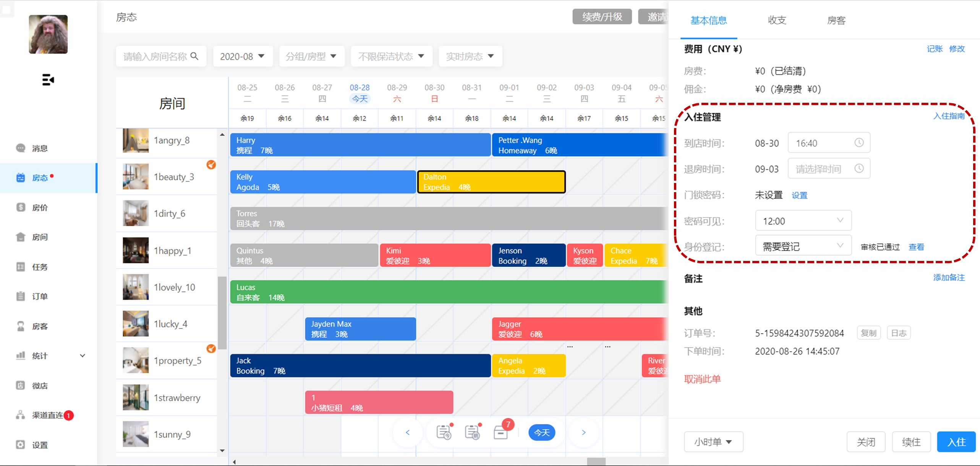Screen dimensions: 980x466
Task: Expand the 统计 sidebar submenu
Action: (82, 356)
